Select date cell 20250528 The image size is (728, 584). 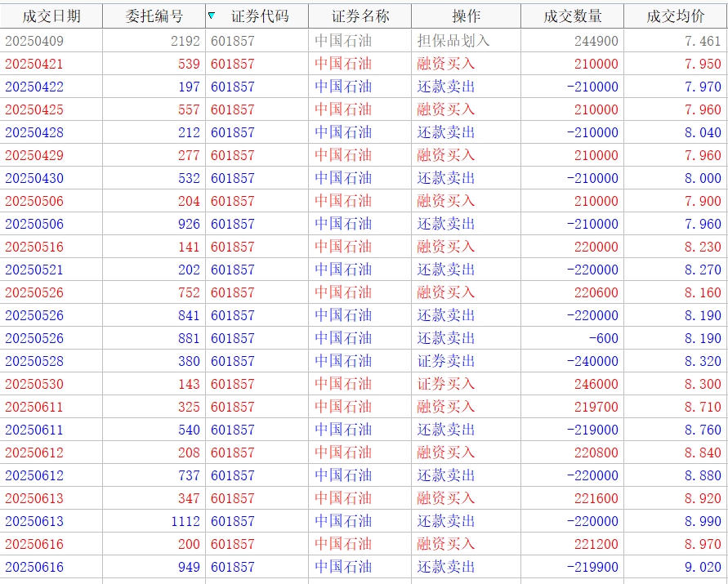(x=34, y=361)
